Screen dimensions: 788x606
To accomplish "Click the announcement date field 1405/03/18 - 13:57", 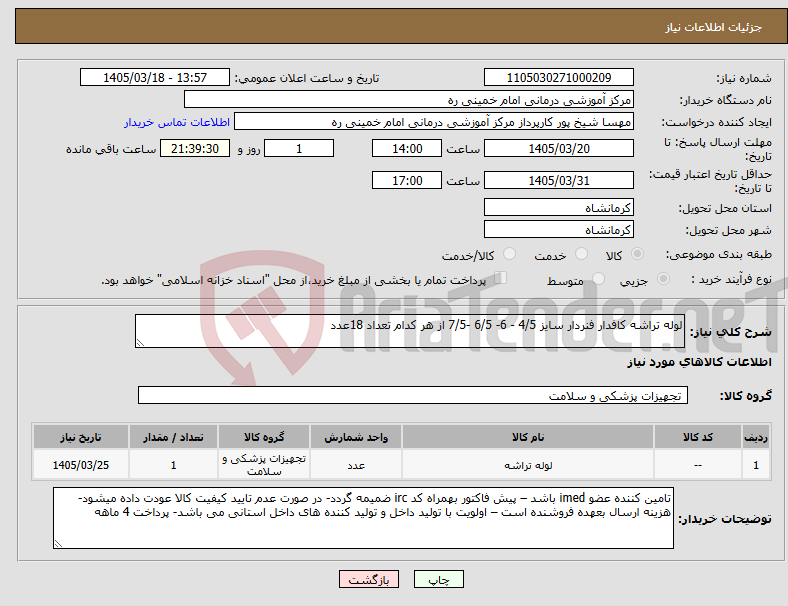I will [155, 77].
